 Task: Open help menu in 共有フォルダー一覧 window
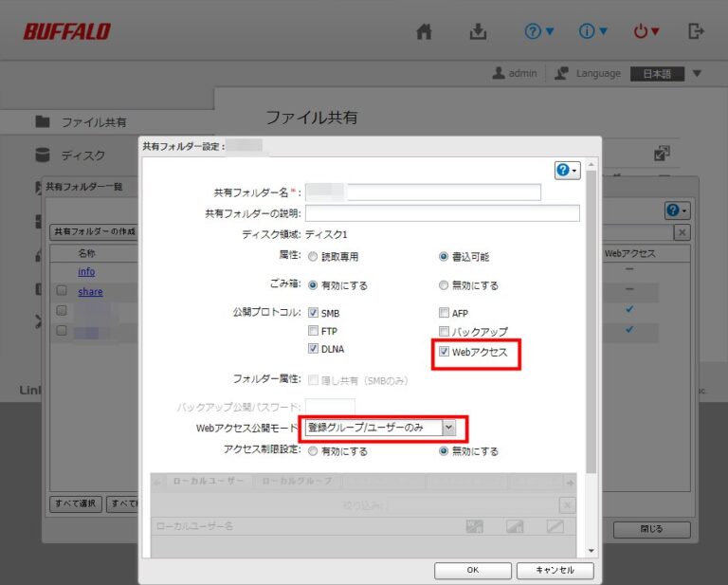678,210
